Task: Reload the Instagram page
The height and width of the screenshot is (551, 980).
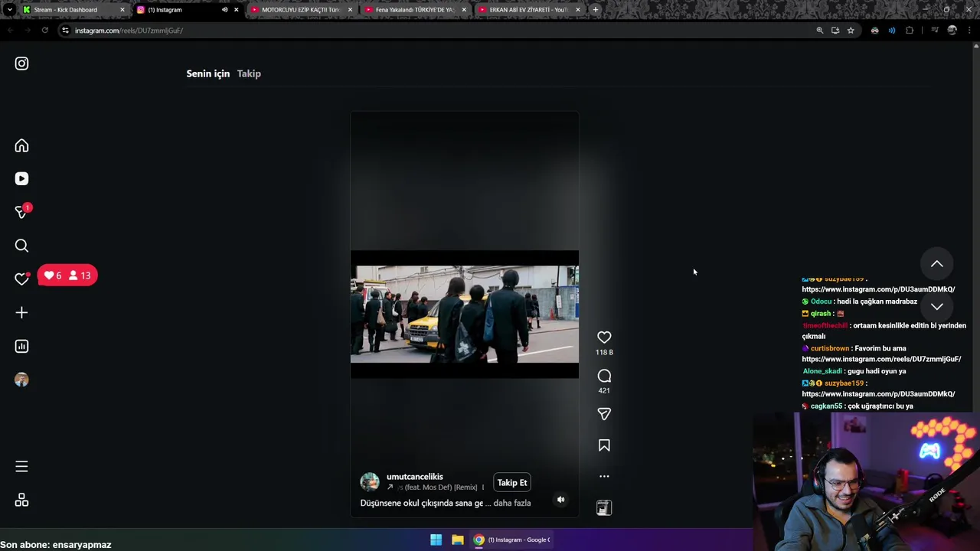Action: (x=44, y=31)
